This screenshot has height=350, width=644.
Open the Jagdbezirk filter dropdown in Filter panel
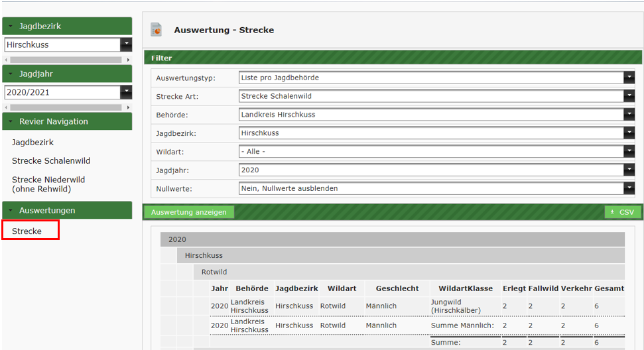436,133
